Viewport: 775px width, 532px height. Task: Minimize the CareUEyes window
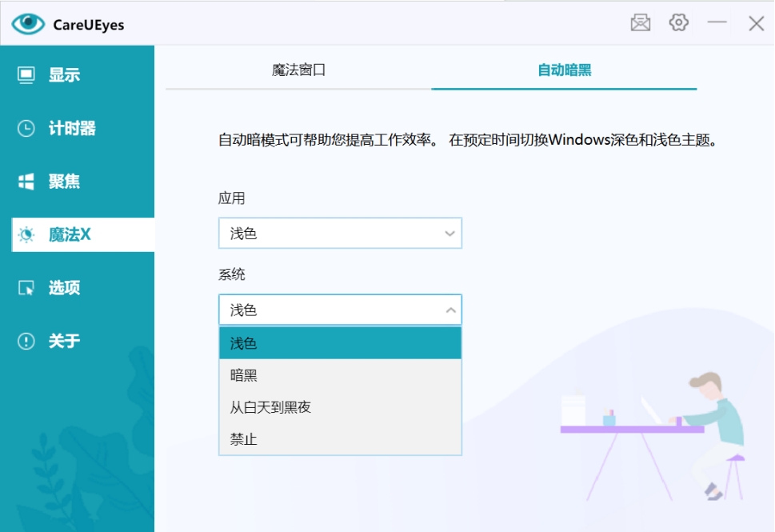(717, 22)
